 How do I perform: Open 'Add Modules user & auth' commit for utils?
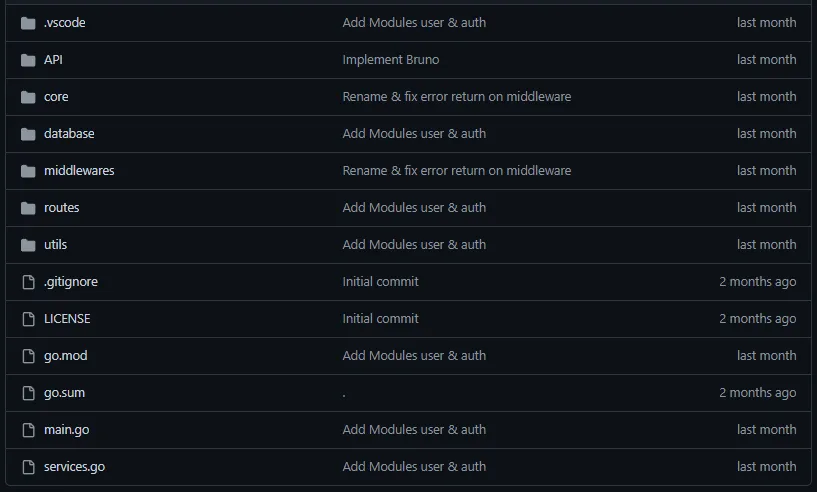click(x=414, y=245)
